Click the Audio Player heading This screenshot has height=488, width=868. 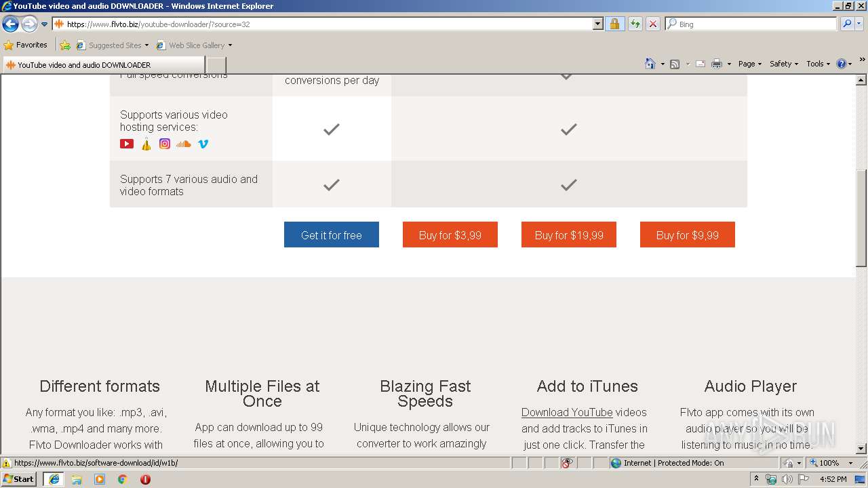[x=750, y=386]
